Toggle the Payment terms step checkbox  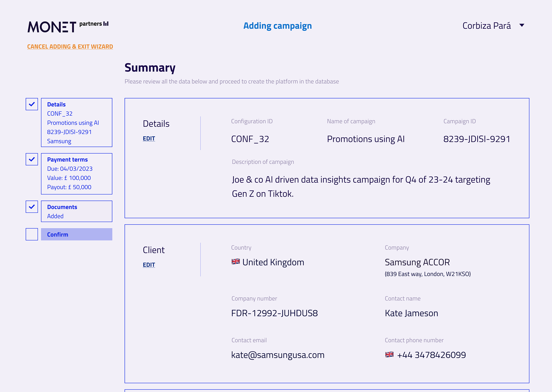click(32, 159)
